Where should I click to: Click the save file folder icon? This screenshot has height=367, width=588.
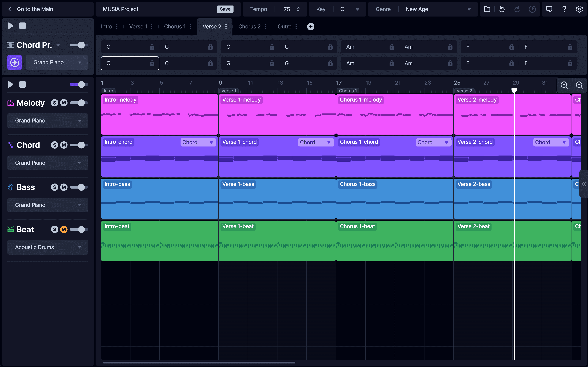(487, 9)
